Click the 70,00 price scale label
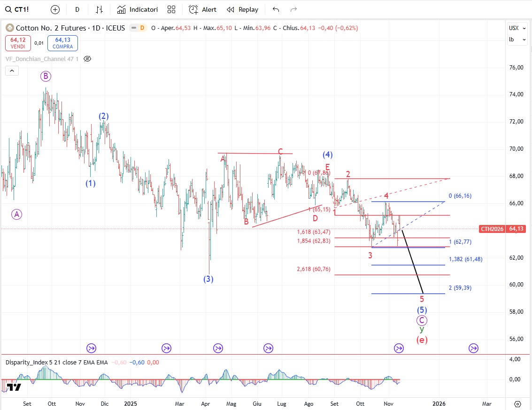The height and width of the screenshot is (410, 532). click(516, 149)
